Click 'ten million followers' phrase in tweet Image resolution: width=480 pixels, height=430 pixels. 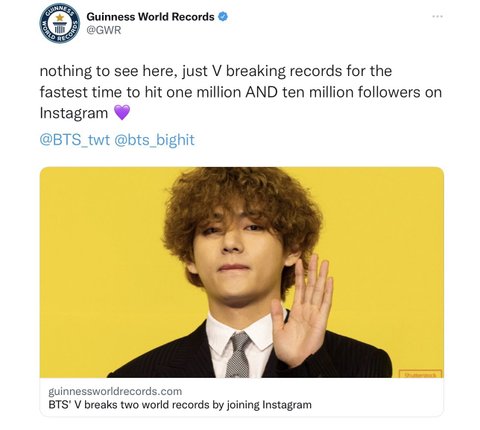(351, 92)
